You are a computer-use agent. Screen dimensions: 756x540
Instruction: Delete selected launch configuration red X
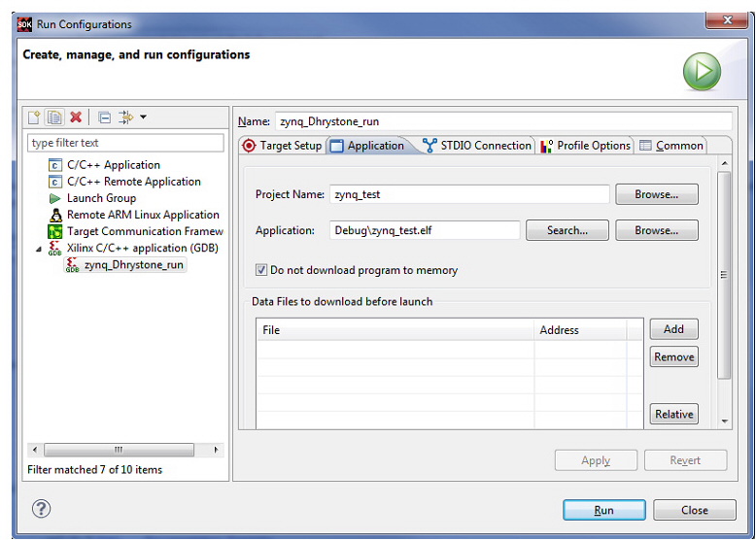click(76, 118)
